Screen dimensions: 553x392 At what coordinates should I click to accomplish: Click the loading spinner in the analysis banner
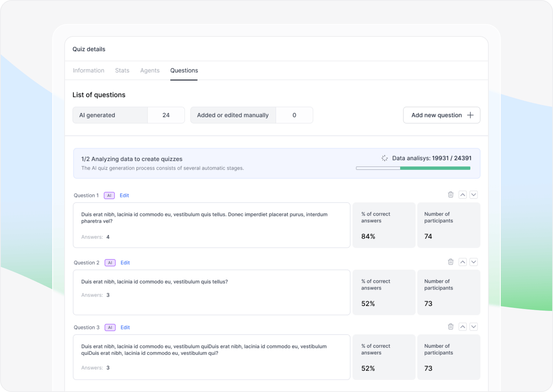click(x=384, y=158)
